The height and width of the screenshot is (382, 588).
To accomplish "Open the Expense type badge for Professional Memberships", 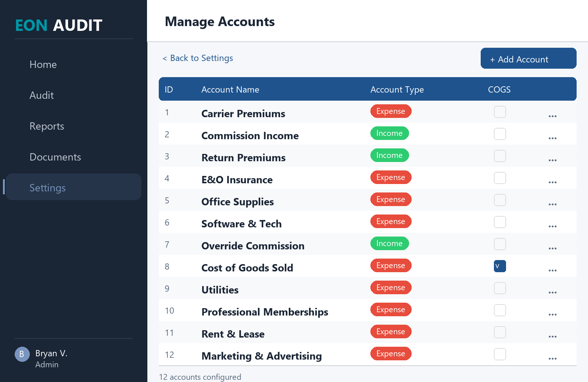I will point(391,309).
